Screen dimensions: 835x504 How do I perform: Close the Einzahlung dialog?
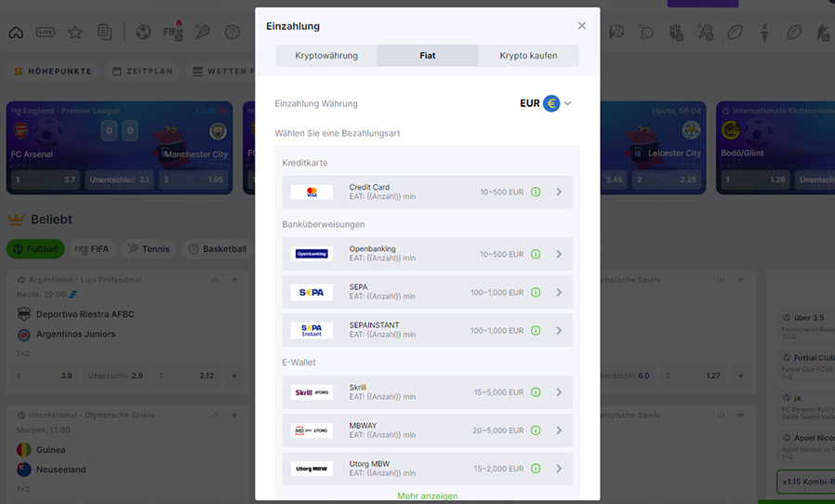pyautogui.click(x=581, y=26)
